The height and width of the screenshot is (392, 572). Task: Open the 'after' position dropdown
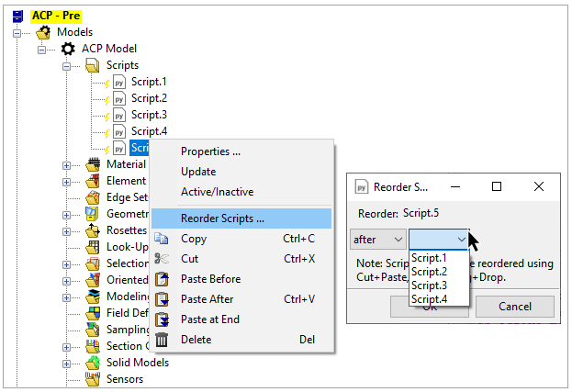point(378,239)
